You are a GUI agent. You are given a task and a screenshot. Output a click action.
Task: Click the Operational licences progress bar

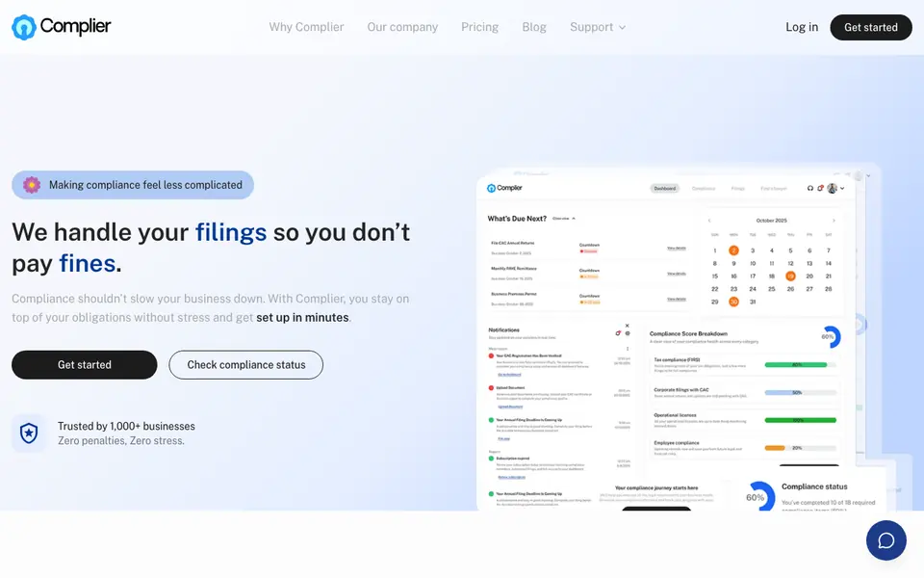point(800,420)
